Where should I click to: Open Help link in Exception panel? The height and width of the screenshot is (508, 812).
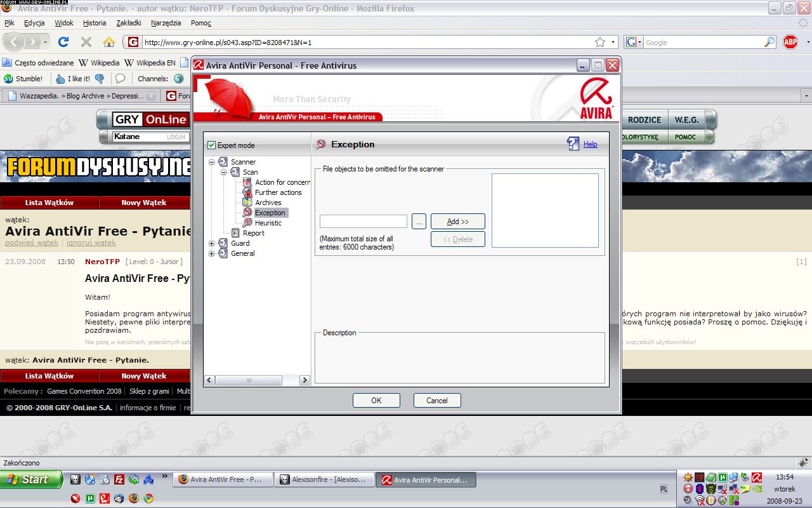[x=591, y=144]
